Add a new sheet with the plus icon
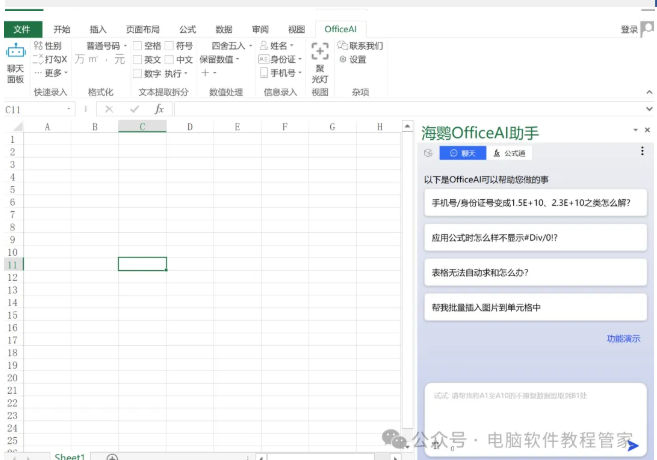Screen dimensions: 657x460 pyautogui.click(x=112, y=457)
